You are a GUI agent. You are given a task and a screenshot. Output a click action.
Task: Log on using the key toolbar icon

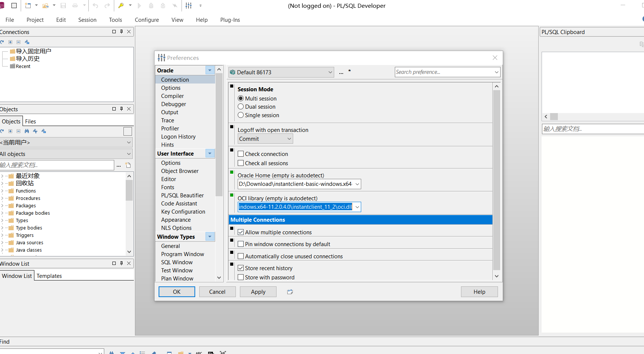[x=121, y=6]
